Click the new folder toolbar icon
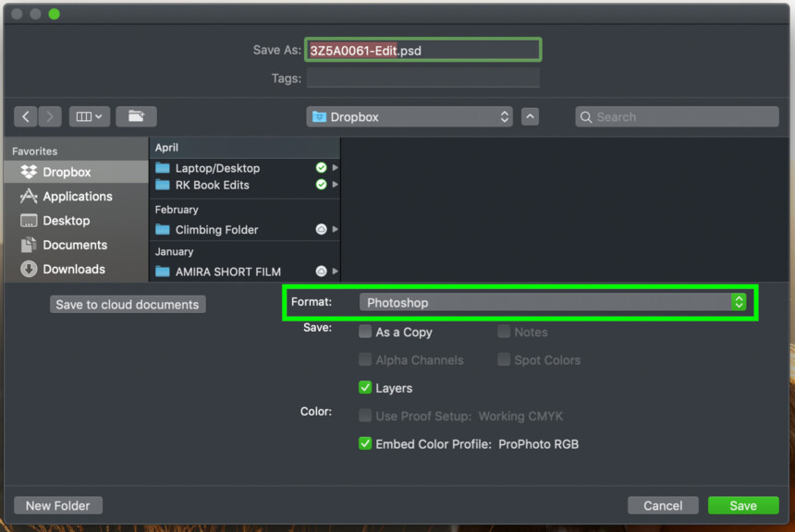Viewport: 795px width, 532px height. pyautogui.click(x=136, y=116)
